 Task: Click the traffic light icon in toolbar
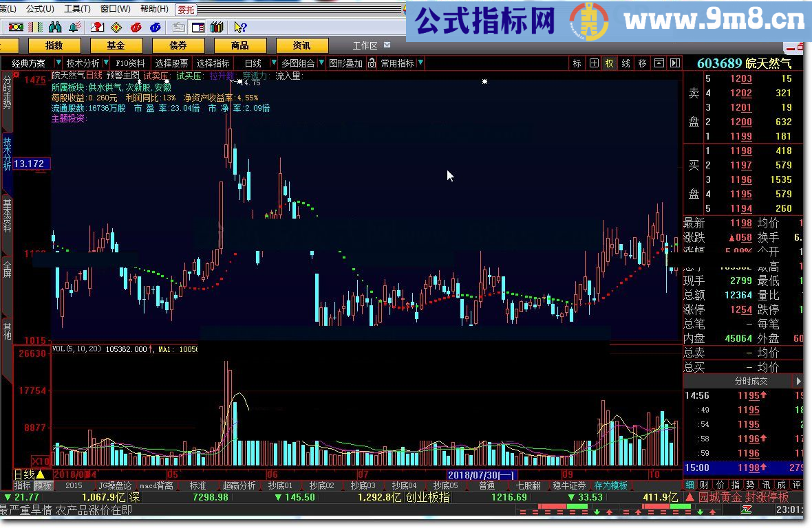[x=16, y=27]
